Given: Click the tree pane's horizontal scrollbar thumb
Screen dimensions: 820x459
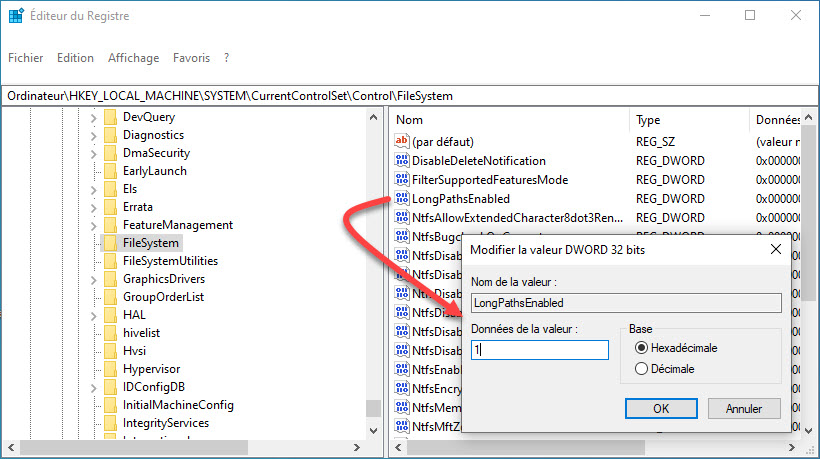Looking at the screenshot, I should [134, 447].
